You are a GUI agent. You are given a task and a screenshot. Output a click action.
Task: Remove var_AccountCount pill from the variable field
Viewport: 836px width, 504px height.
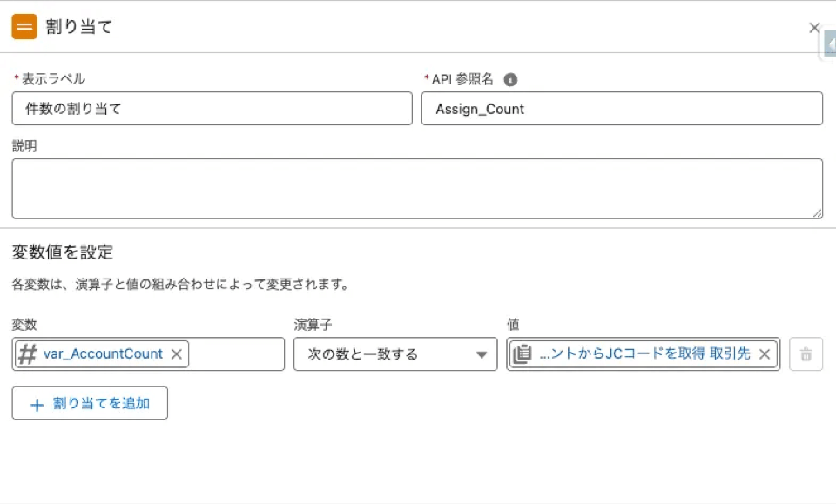[177, 353]
